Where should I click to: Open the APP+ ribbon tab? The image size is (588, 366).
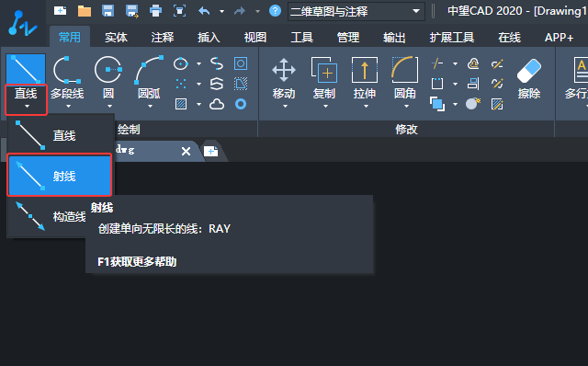click(x=559, y=38)
